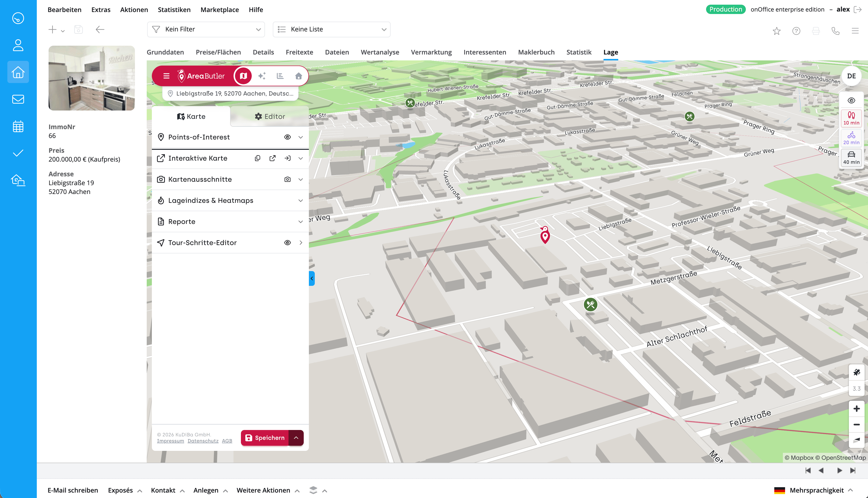
Task: Open tasks checkmark module in sidebar
Action: click(18, 153)
